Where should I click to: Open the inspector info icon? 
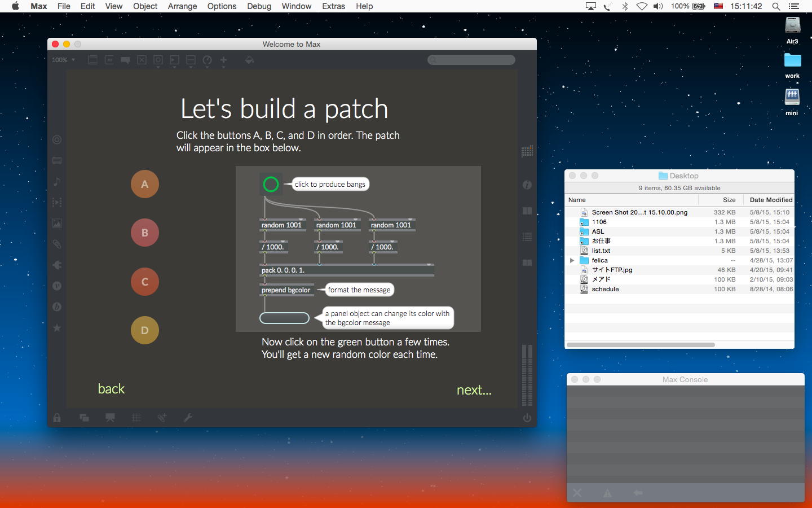pos(527,185)
